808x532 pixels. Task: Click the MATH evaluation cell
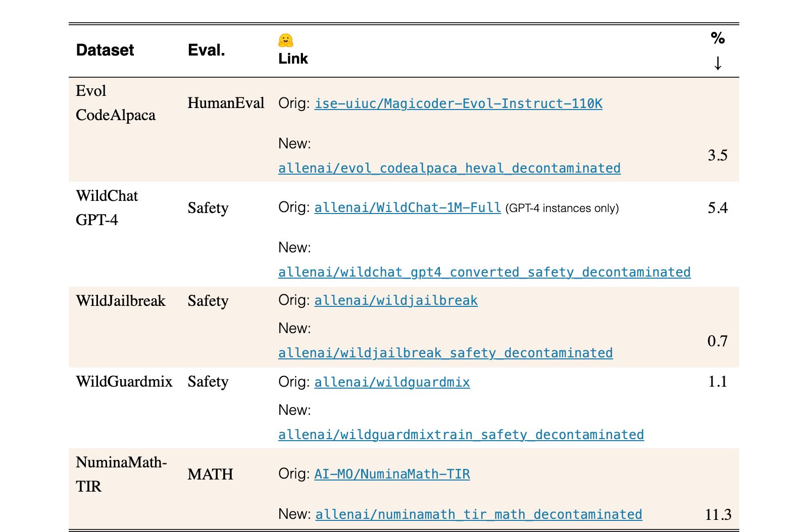coord(211,474)
